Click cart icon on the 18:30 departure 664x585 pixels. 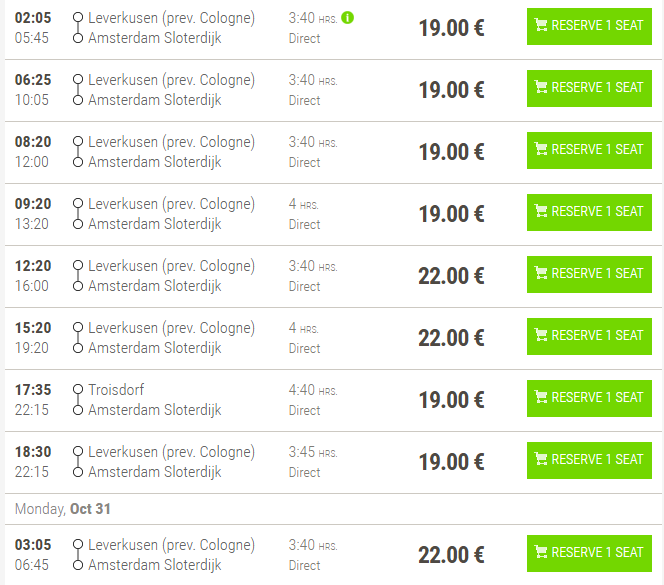pyautogui.click(x=541, y=460)
